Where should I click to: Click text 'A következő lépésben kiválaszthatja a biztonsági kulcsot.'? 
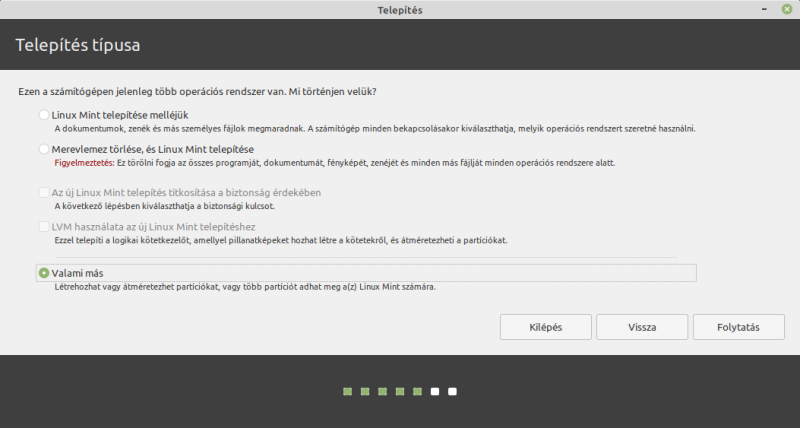[x=165, y=207]
